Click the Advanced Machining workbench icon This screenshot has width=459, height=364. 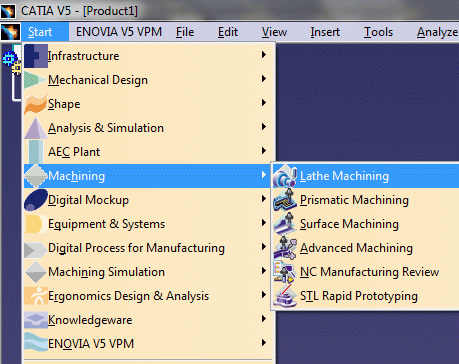pos(285,248)
